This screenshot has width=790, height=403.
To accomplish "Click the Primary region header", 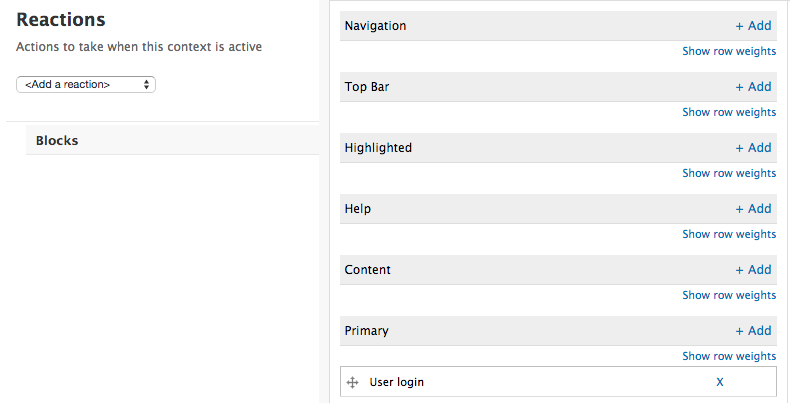I will tap(366, 331).
